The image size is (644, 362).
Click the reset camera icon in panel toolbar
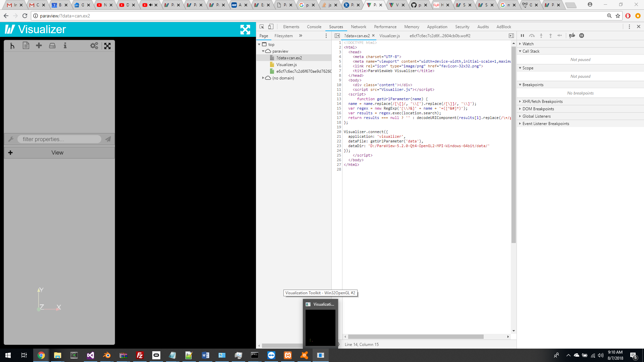pos(107,46)
